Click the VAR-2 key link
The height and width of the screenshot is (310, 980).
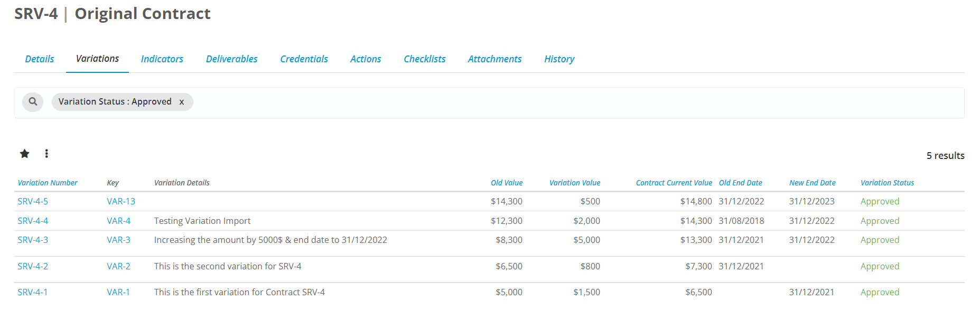pyautogui.click(x=118, y=266)
